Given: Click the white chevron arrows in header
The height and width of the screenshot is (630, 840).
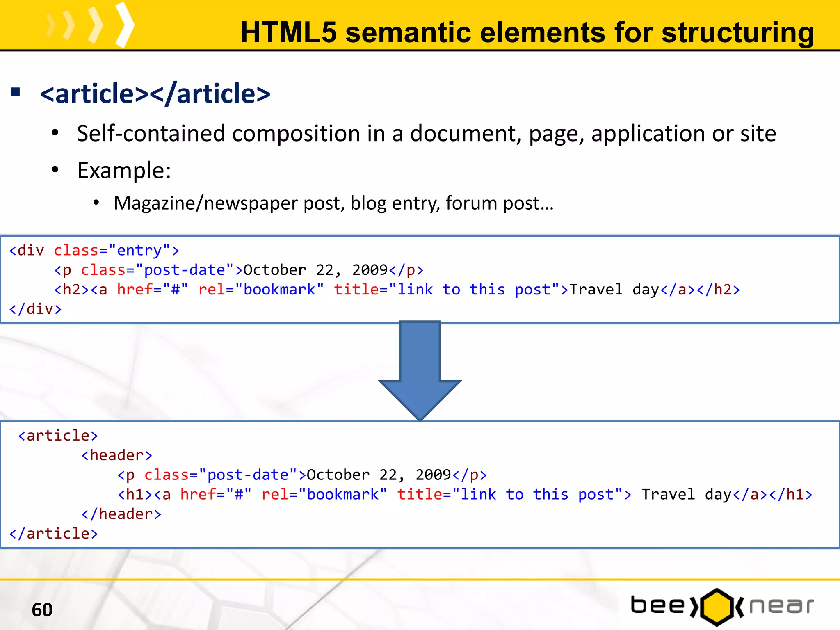Looking at the screenshot, I should [90, 25].
